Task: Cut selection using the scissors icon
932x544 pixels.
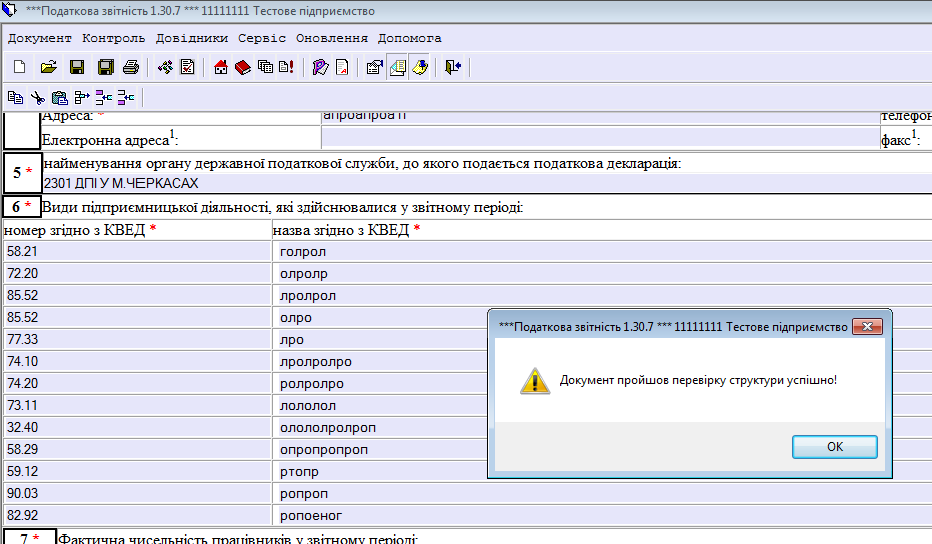Action: [x=37, y=98]
